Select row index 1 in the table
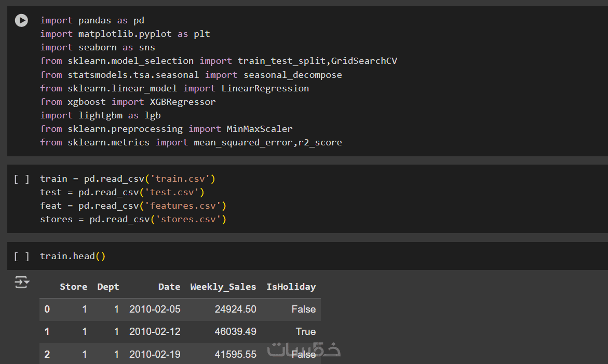This screenshot has width=608, height=364. 47,332
